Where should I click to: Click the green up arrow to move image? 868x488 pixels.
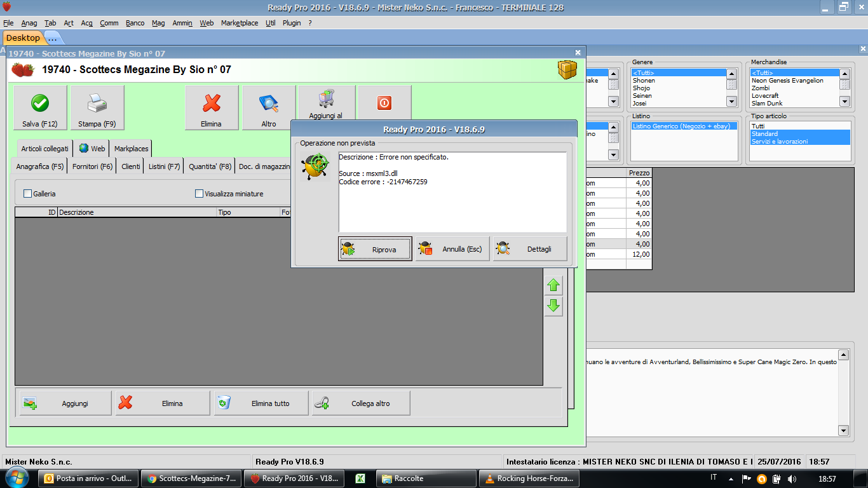click(x=553, y=285)
